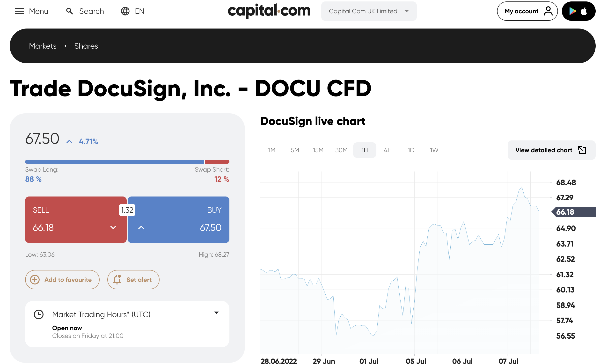Click the globe language icon
Image resolution: width=600 pixels, height=364 pixels.
125,11
